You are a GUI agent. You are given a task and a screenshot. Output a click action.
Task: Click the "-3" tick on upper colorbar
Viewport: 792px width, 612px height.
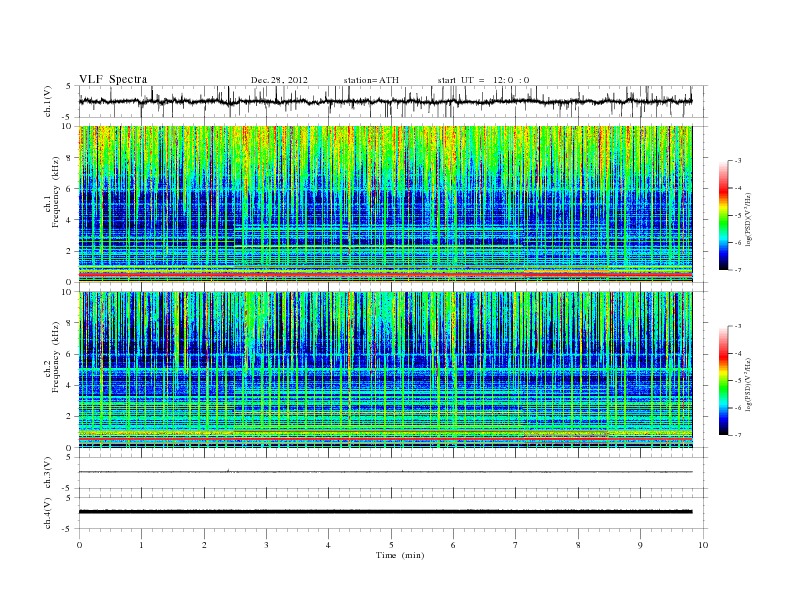pyautogui.click(x=738, y=161)
